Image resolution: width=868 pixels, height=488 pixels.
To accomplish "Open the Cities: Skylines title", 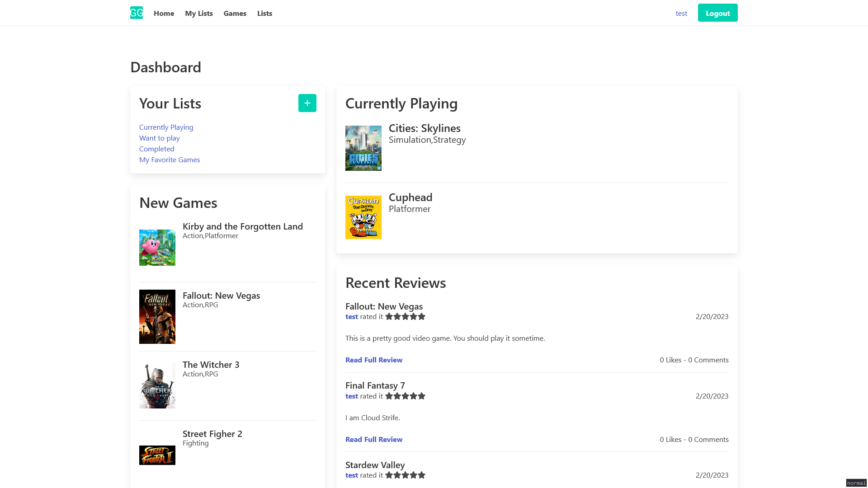I will pos(425,128).
